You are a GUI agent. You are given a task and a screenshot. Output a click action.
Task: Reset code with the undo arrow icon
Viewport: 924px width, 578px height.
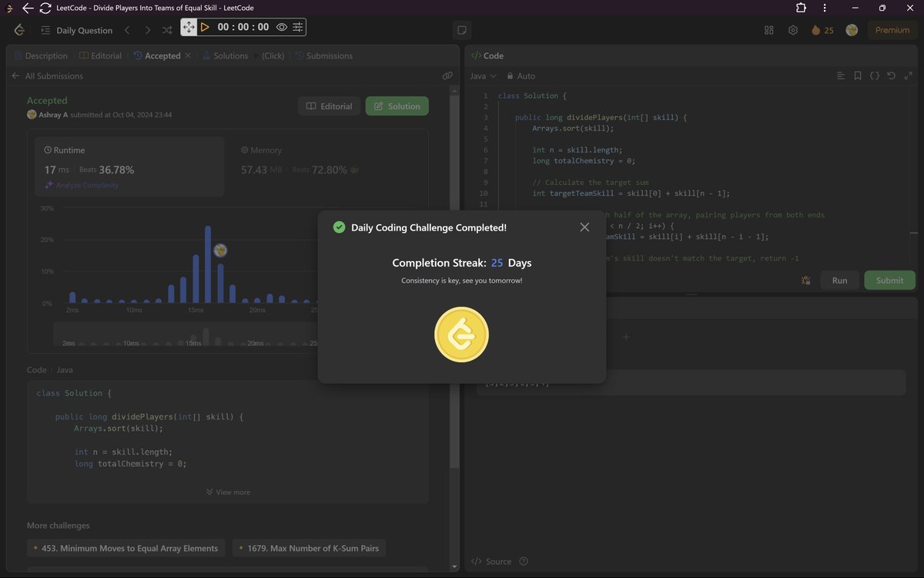(x=892, y=76)
